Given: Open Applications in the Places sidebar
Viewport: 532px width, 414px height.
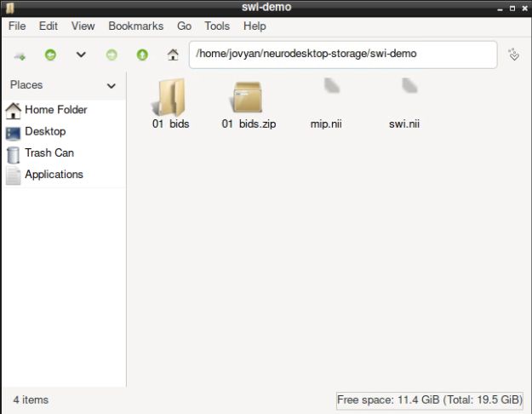Looking at the screenshot, I should point(44,175).
